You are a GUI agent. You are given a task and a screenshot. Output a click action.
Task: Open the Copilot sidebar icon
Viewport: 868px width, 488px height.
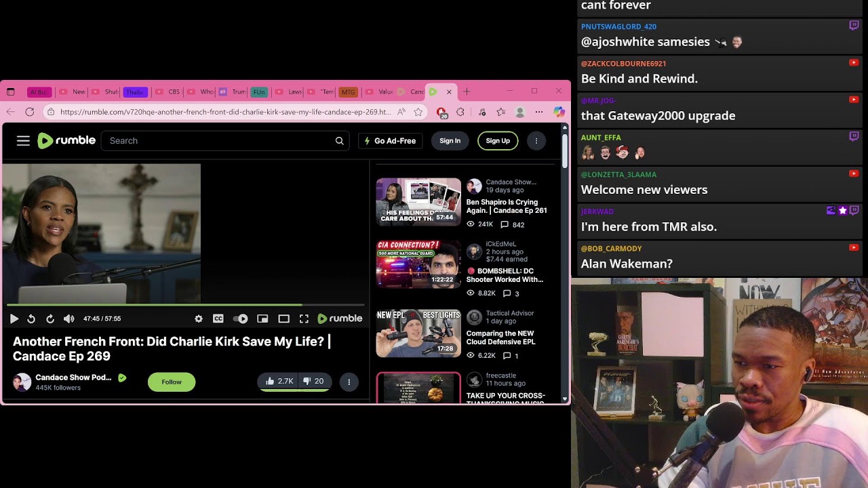[x=559, y=112]
